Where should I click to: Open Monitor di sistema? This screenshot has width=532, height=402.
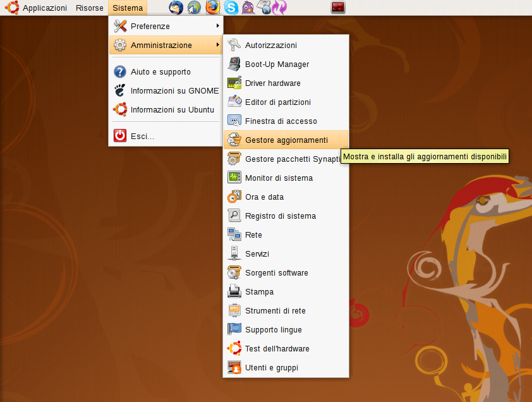tap(279, 178)
